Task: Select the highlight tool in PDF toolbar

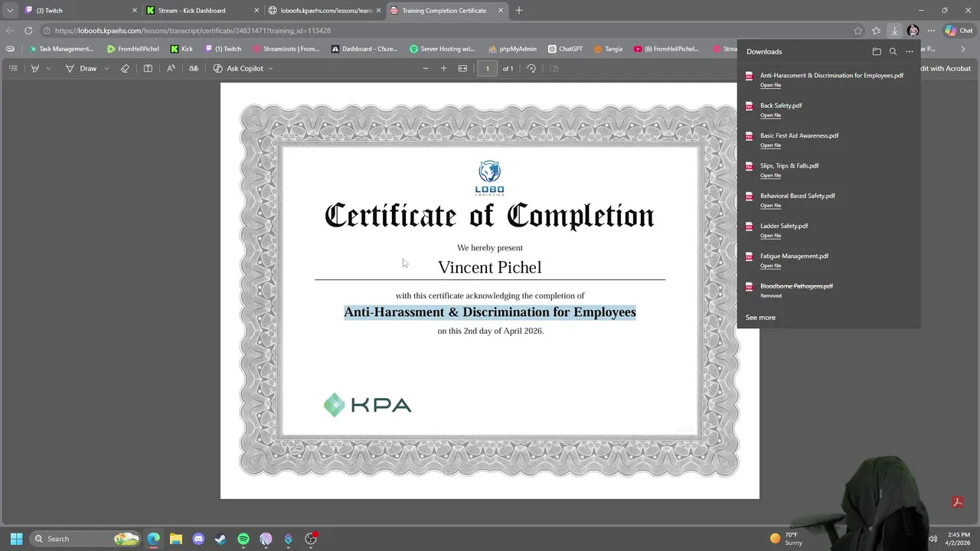Action: tap(35, 68)
